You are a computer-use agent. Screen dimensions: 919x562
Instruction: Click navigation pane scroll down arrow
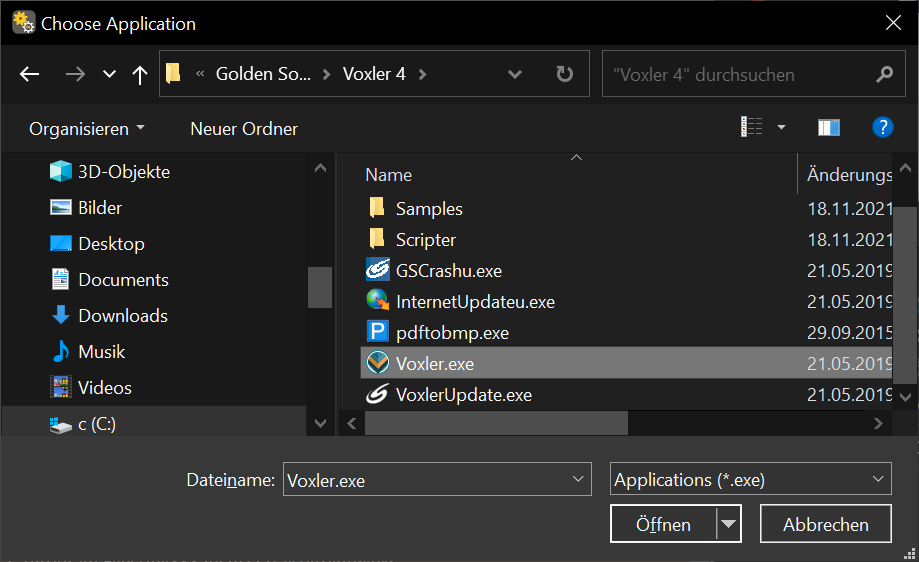click(x=320, y=423)
